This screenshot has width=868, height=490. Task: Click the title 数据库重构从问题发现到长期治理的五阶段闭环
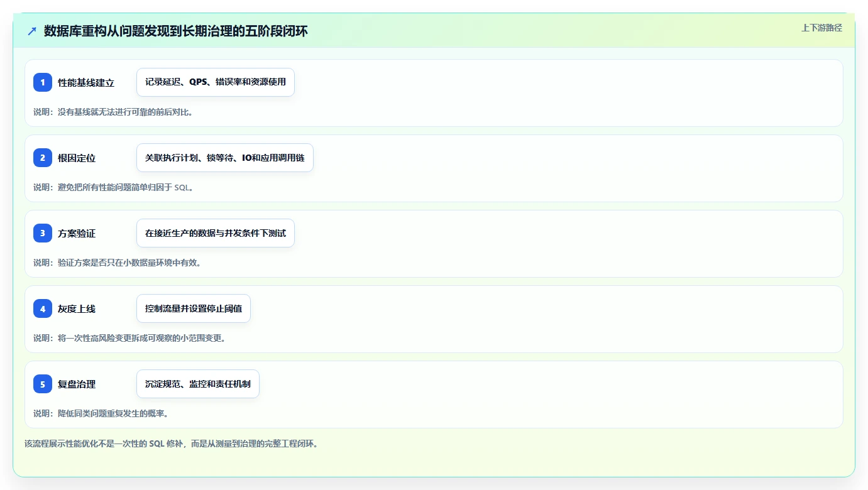(x=176, y=31)
